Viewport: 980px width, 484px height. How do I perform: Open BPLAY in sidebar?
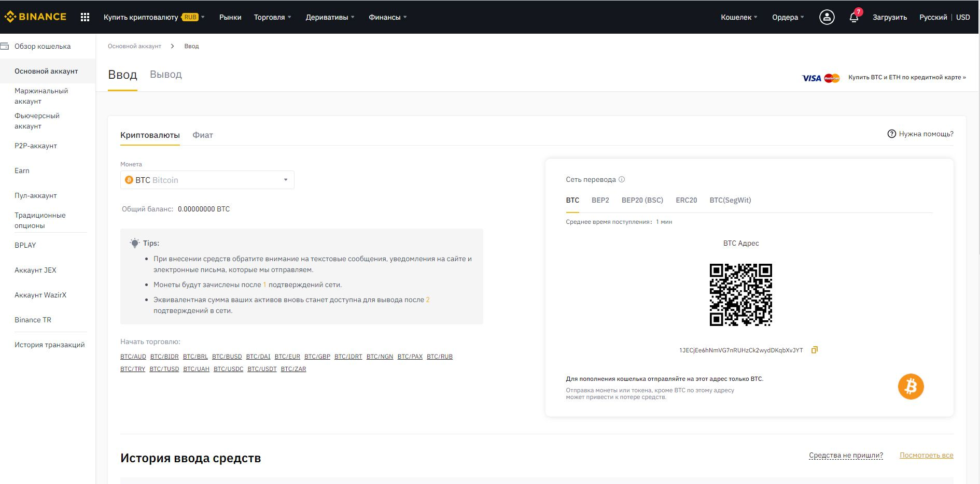tap(25, 245)
